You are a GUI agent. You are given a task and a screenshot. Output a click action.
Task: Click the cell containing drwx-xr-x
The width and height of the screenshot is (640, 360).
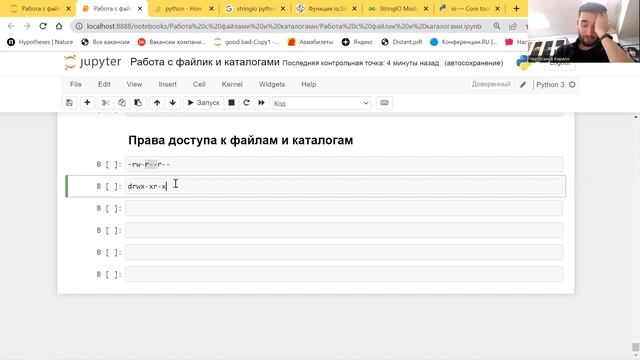pos(344,187)
